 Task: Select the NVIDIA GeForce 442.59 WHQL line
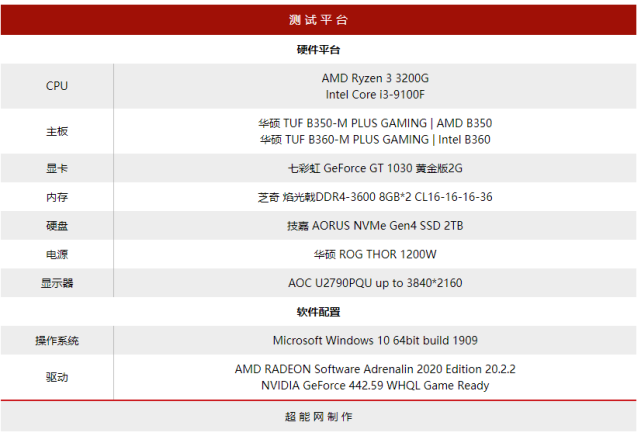375,386
